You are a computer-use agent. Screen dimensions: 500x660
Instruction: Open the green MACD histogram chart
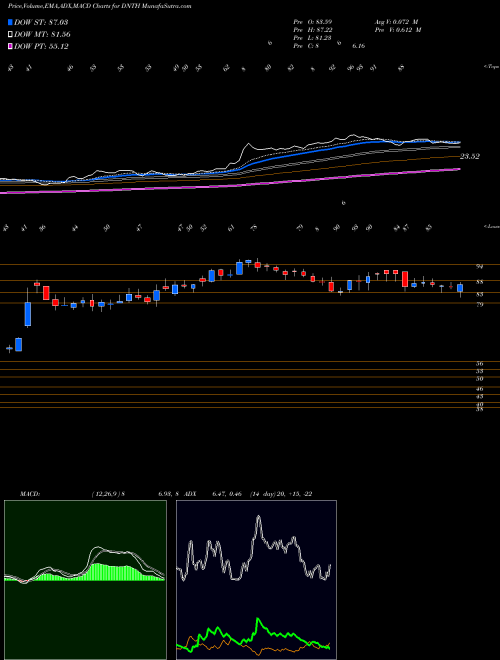(x=85, y=580)
